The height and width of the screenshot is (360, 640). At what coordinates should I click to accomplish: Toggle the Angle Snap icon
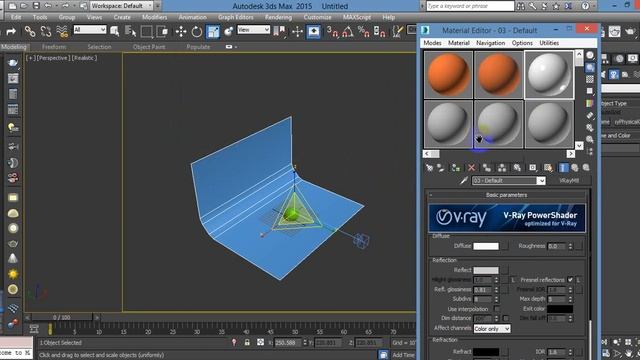pyautogui.click(x=348, y=31)
